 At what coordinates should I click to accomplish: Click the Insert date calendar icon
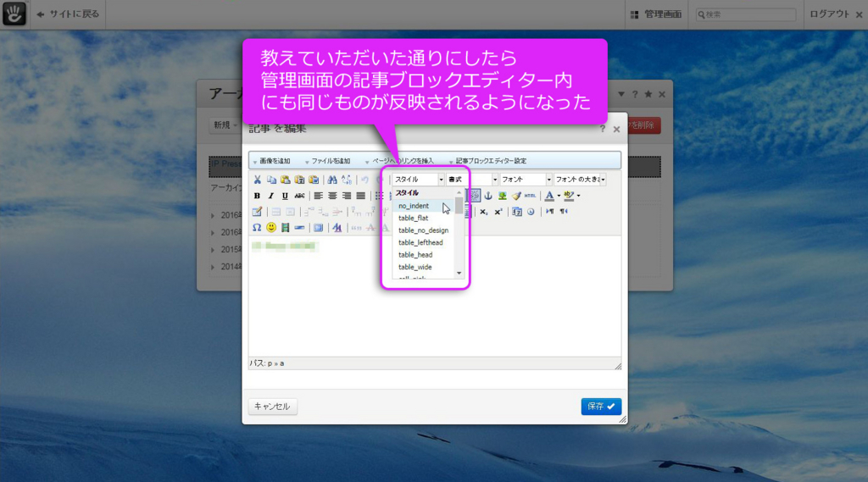point(516,212)
